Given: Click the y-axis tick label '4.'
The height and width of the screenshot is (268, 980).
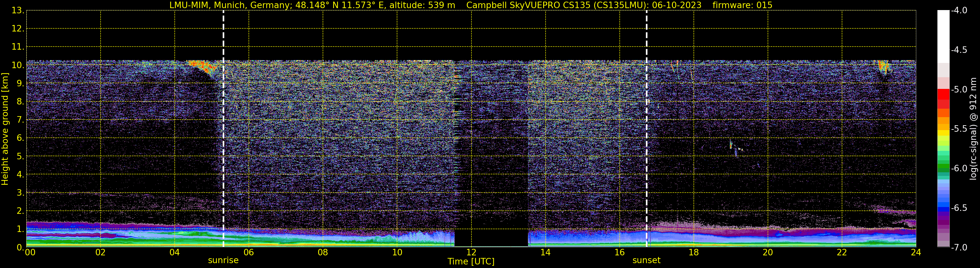Looking at the screenshot, I should (20, 174).
